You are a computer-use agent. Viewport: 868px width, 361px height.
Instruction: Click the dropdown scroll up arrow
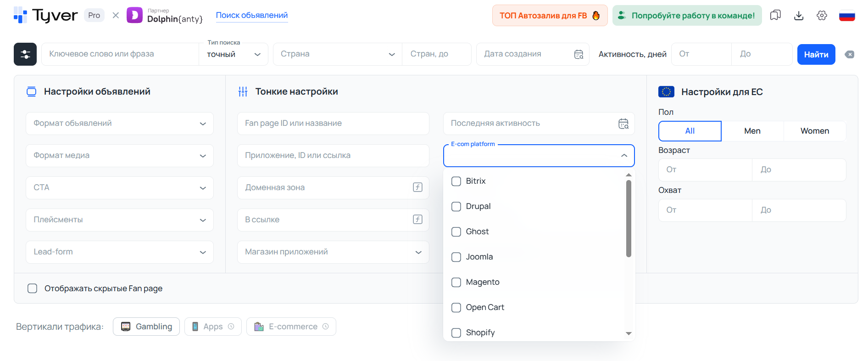(x=629, y=175)
